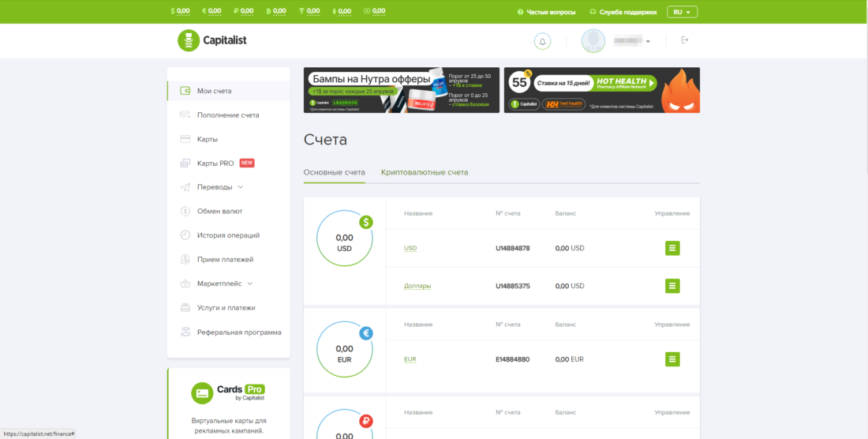Open the RU language dropdown
The image size is (868, 439).
pyautogui.click(x=682, y=12)
